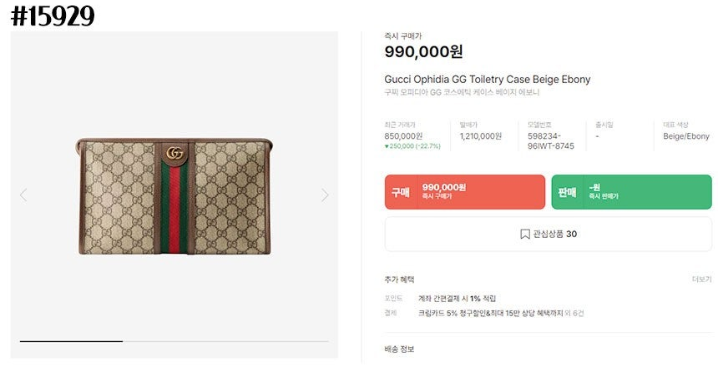The width and height of the screenshot is (718, 388).
Task: Click the 1,210,000원 retail price value
Action: click(x=481, y=136)
